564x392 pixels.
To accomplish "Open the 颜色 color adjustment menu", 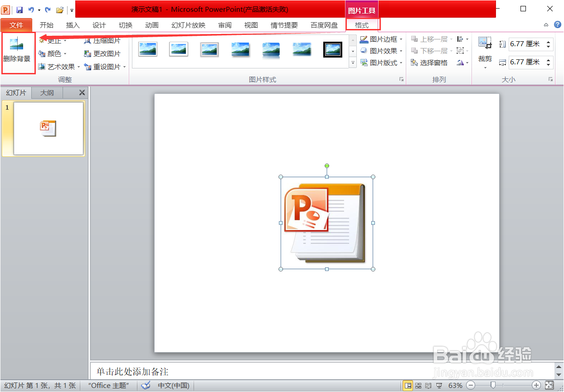I will pos(53,53).
